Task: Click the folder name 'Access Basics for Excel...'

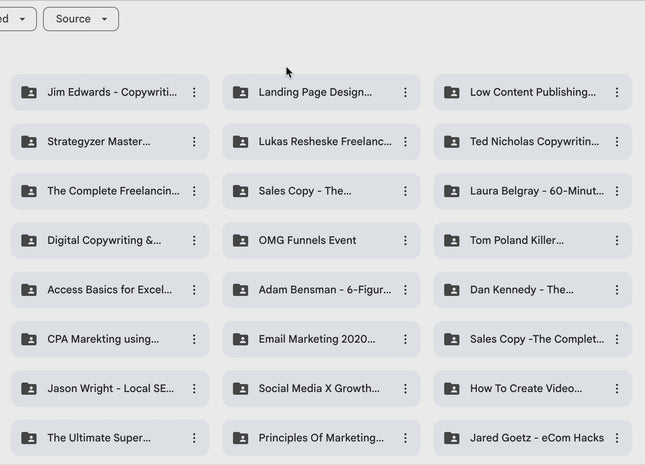Action: (109, 290)
